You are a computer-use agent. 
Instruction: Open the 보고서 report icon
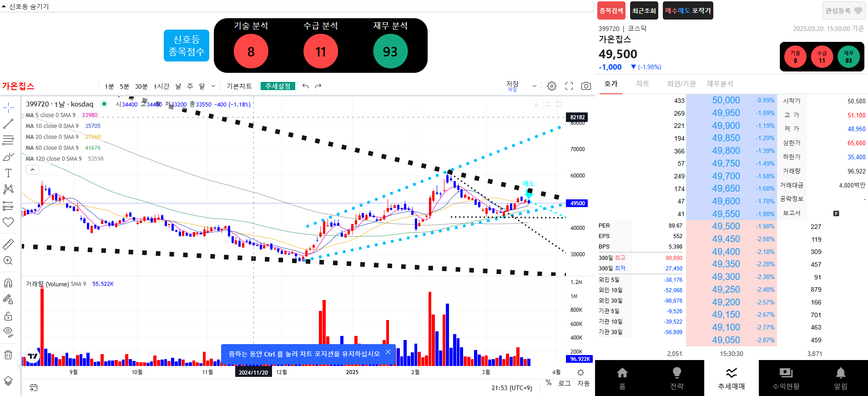coord(836,213)
